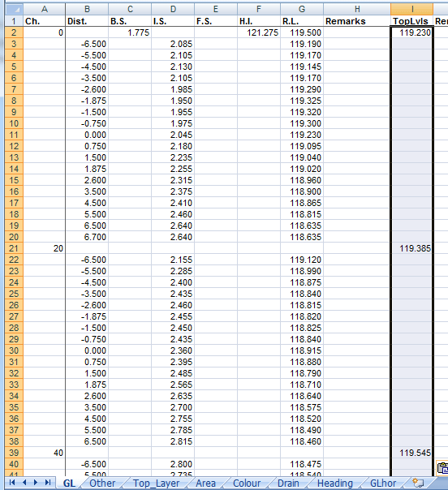This screenshot has height=490, width=448.
Task: Click the 'TopLvls' header cell
Action: click(412, 21)
